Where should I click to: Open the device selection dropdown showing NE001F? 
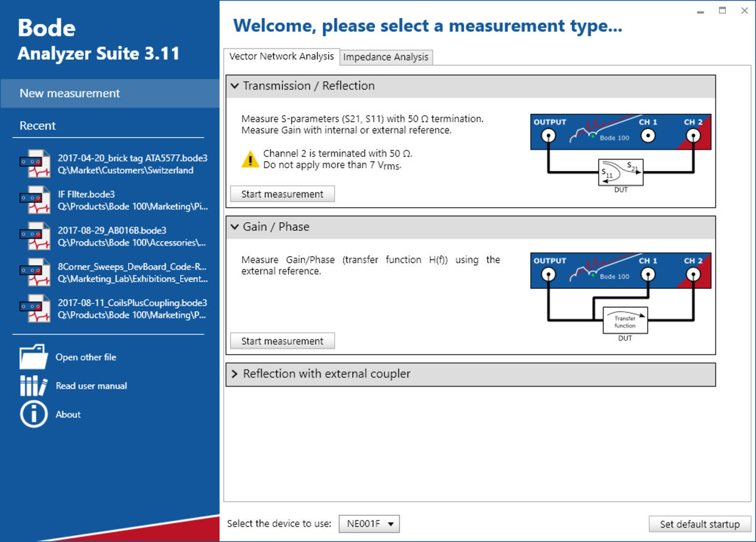pyautogui.click(x=369, y=523)
